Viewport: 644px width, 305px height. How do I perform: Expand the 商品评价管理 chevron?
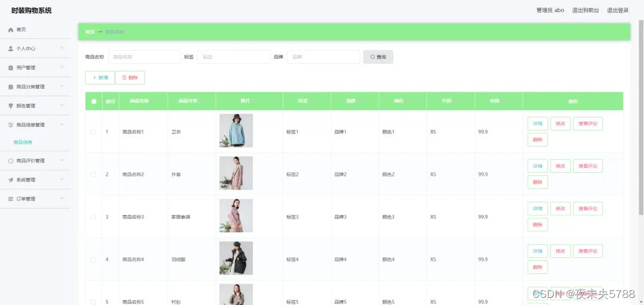click(61, 160)
